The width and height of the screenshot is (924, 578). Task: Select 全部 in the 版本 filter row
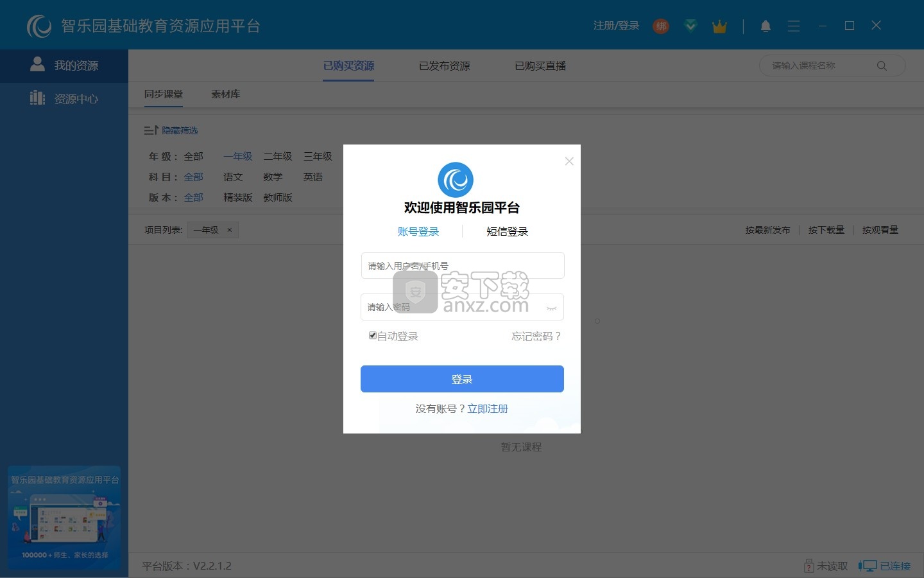point(193,197)
